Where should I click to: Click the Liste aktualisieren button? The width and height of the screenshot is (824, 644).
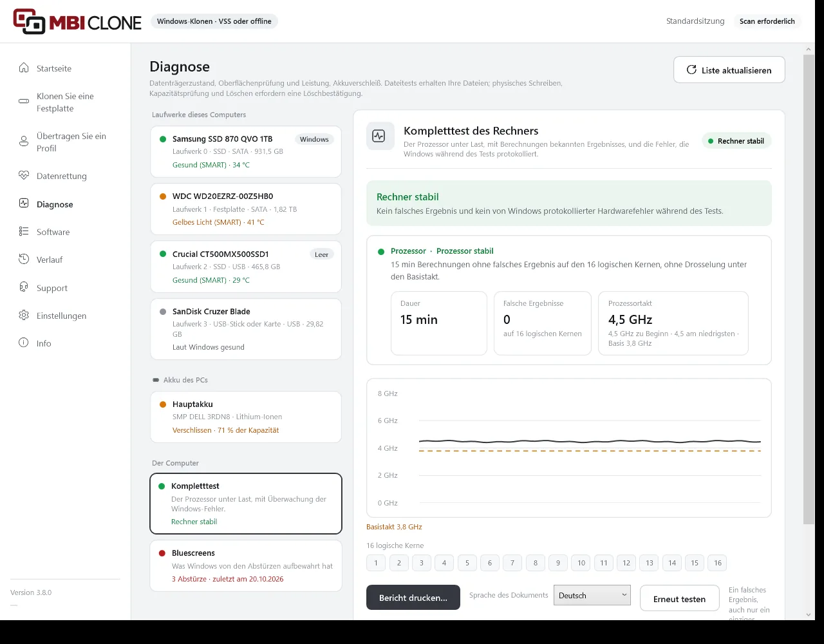(x=729, y=70)
